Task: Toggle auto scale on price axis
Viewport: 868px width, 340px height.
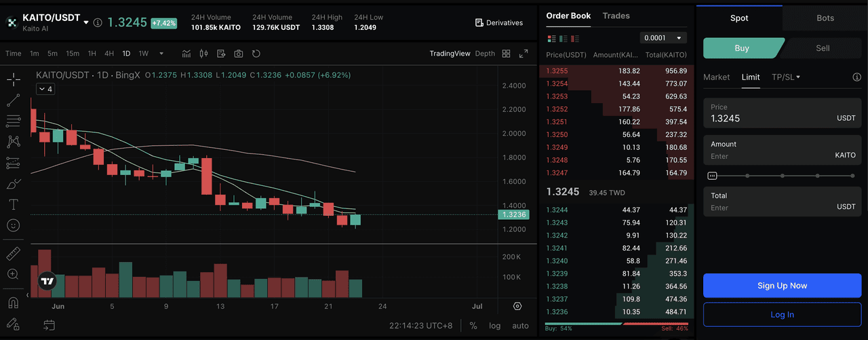Action: (x=520, y=326)
